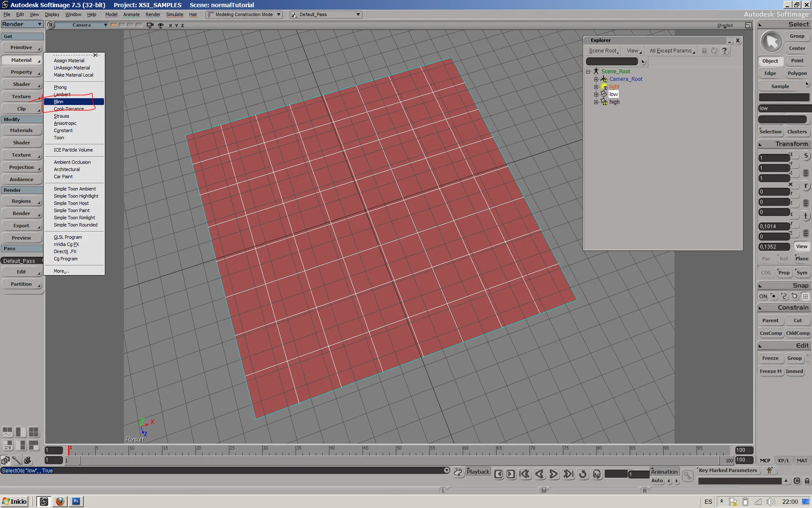Click the Parent button under Constrain
The height and width of the screenshot is (508, 812).
pos(770,320)
